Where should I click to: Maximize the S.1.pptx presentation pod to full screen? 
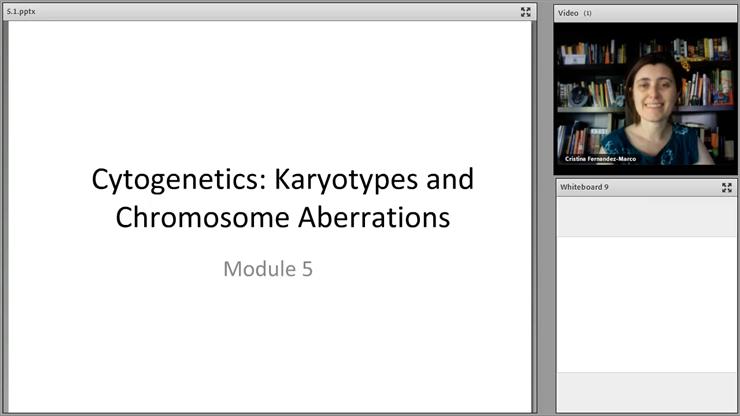(x=525, y=12)
